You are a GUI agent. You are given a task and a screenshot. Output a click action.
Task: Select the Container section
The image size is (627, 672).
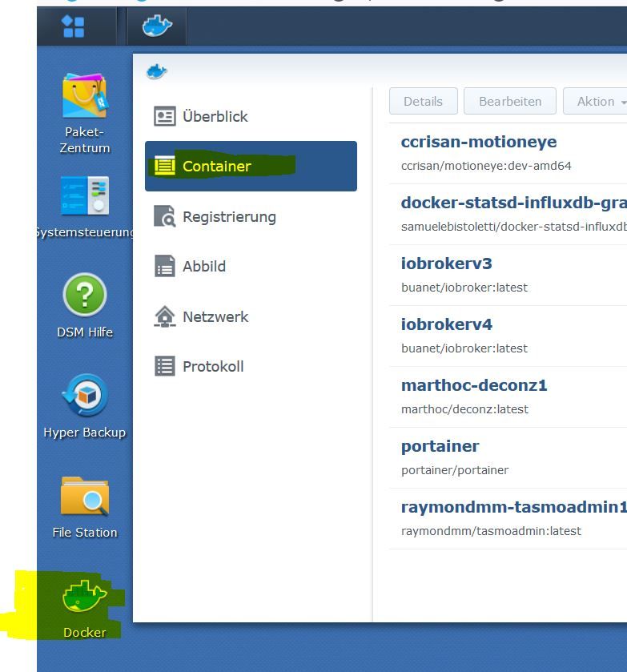pos(251,166)
